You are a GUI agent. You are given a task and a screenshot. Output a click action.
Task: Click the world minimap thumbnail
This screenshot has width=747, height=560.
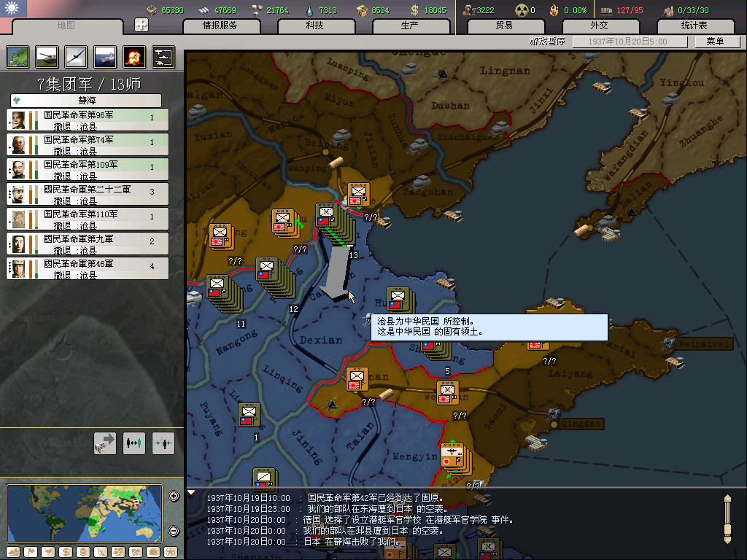pyautogui.click(x=85, y=513)
